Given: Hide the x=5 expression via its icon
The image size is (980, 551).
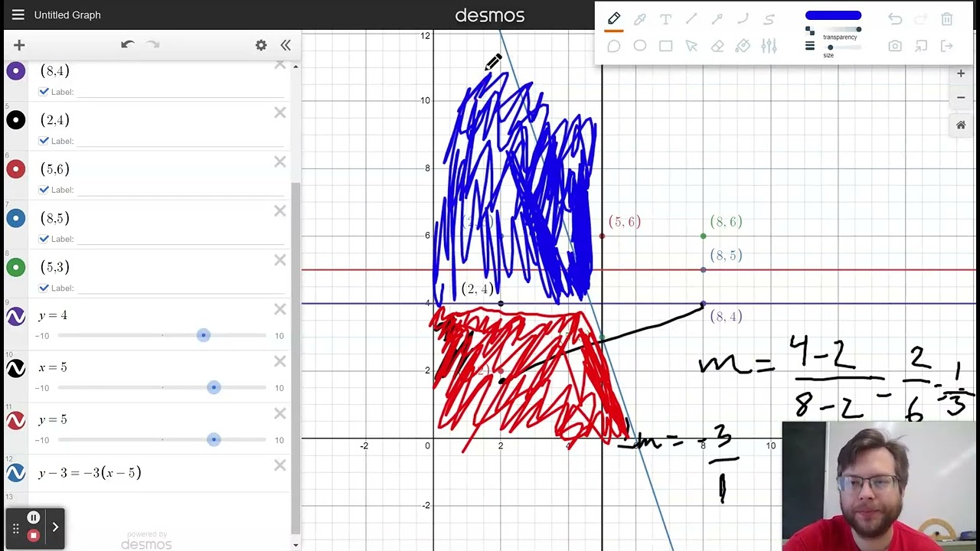Looking at the screenshot, I should pos(16,368).
